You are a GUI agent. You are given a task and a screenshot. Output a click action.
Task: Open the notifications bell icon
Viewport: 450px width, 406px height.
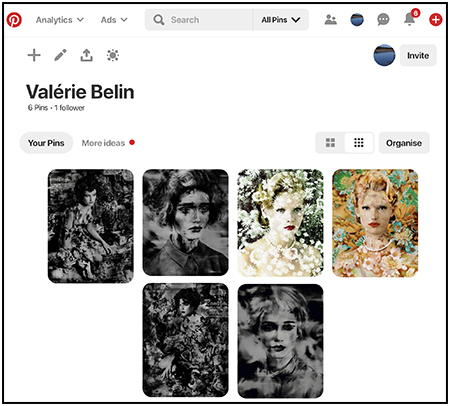pos(410,19)
